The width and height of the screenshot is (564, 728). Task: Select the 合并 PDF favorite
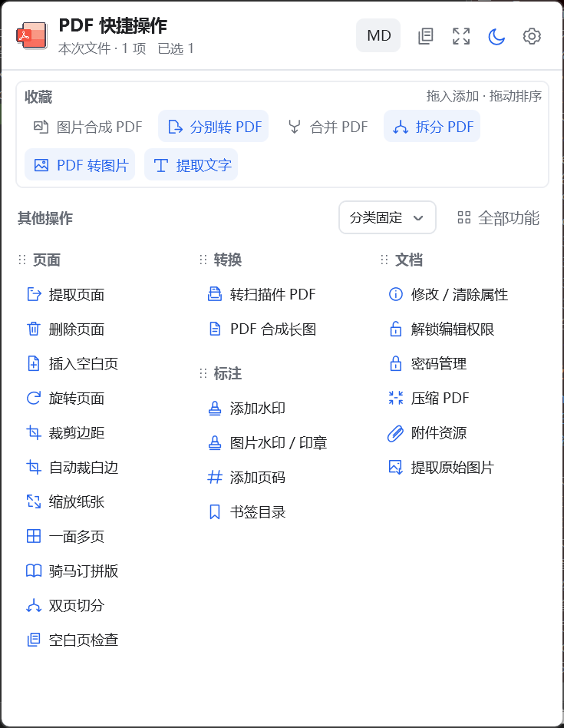click(327, 126)
